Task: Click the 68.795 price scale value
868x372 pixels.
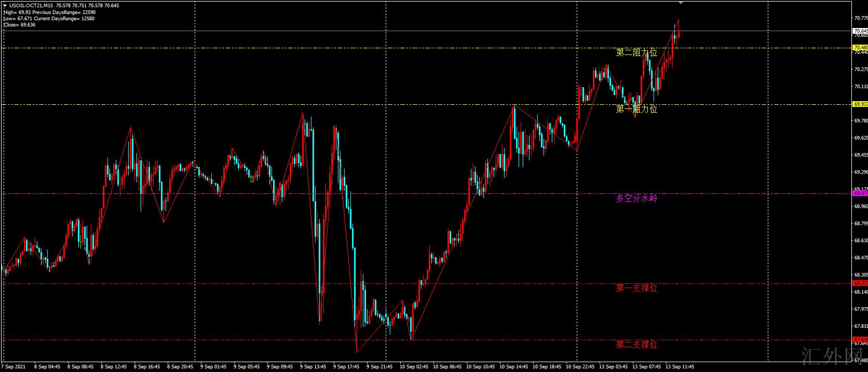Action: 860,224
